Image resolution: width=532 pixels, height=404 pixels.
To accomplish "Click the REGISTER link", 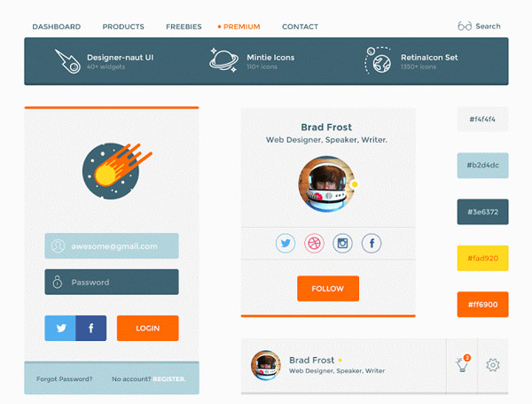I will coord(169,379).
